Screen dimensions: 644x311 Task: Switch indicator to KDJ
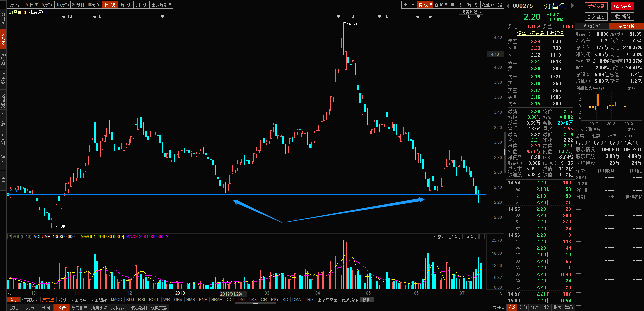click(x=130, y=300)
